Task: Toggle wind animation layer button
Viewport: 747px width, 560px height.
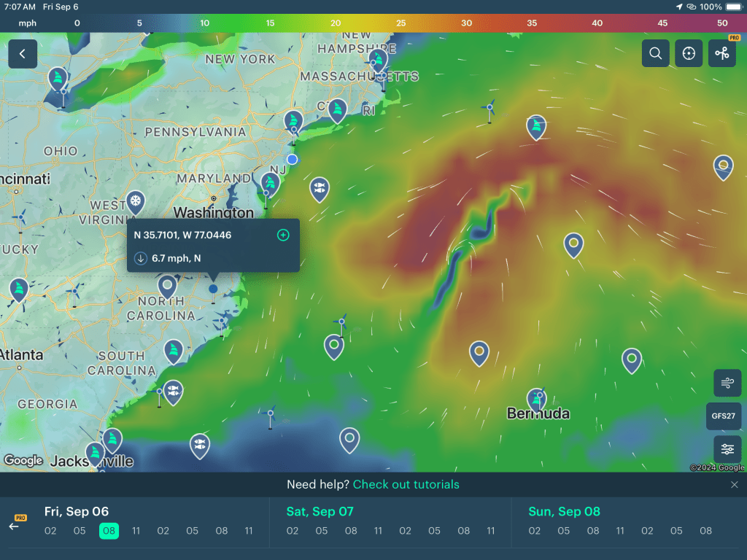Action: click(727, 383)
